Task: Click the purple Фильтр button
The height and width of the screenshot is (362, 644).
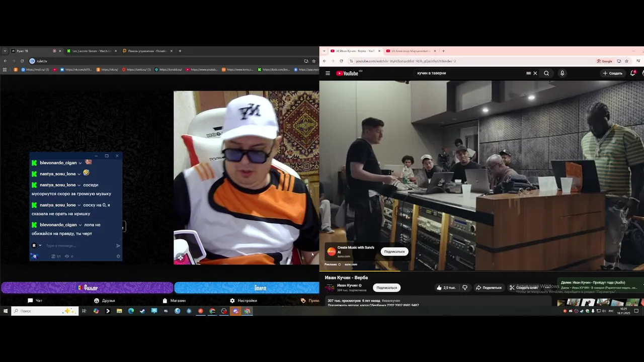Action: click(x=87, y=288)
